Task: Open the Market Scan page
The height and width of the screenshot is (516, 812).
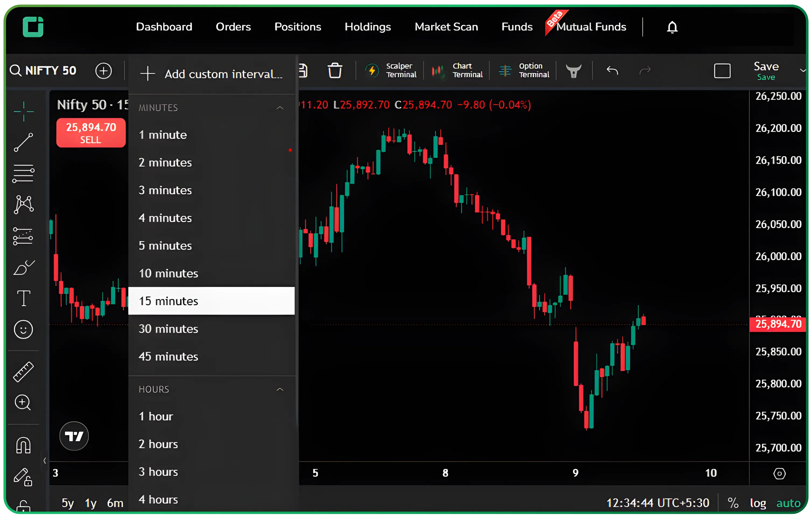Action: (x=446, y=27)
